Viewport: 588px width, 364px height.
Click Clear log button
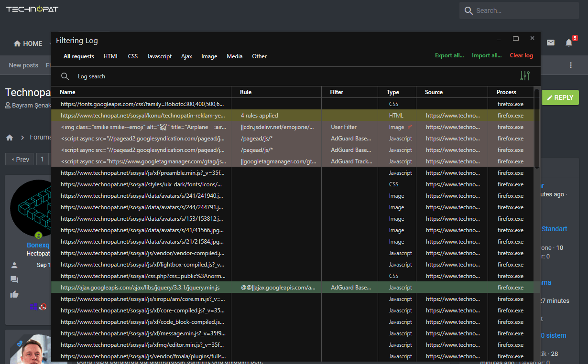[x=521, y=55]
